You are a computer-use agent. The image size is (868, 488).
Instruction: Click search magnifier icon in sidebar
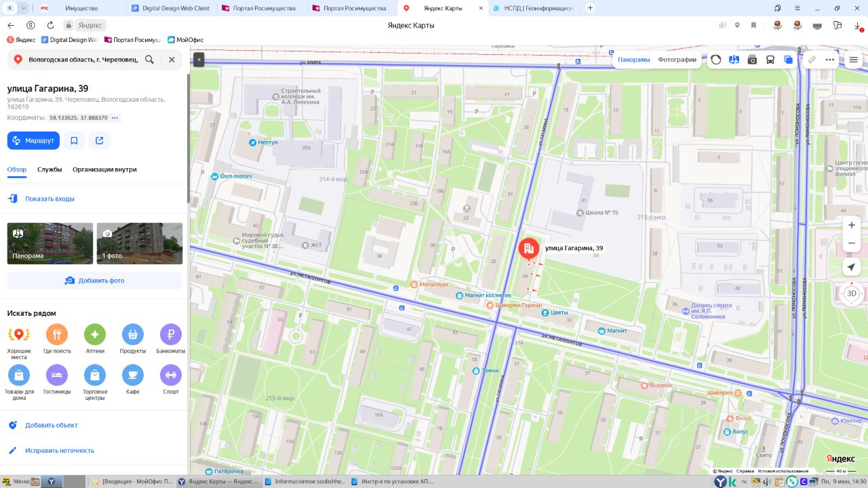point(149,60)
